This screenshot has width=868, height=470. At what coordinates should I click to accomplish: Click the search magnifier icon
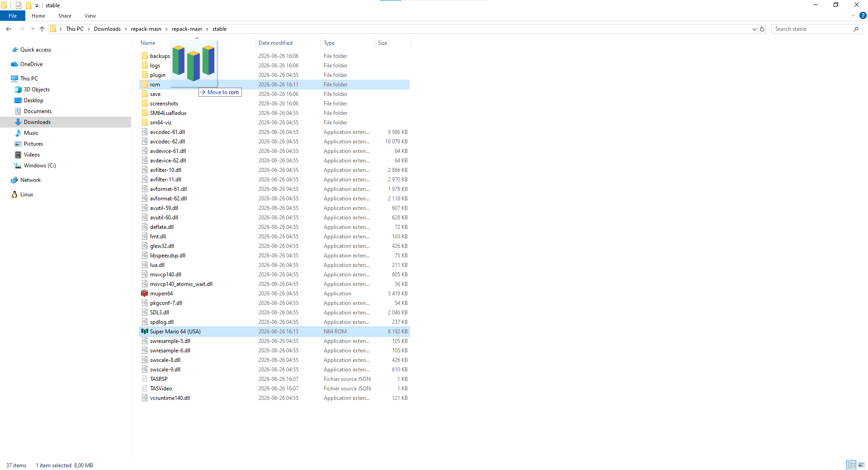pos(856,29)
